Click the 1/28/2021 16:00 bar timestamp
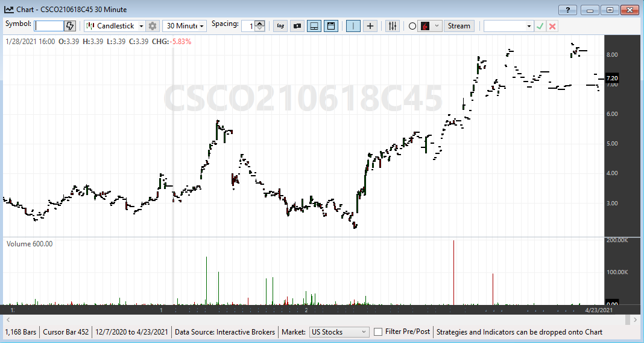644x343 pixels. pyautogui.click(x=30, y=42)
